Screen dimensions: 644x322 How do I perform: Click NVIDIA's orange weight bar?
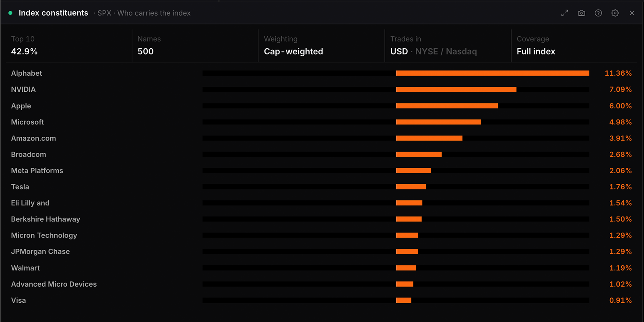[456, 89]
